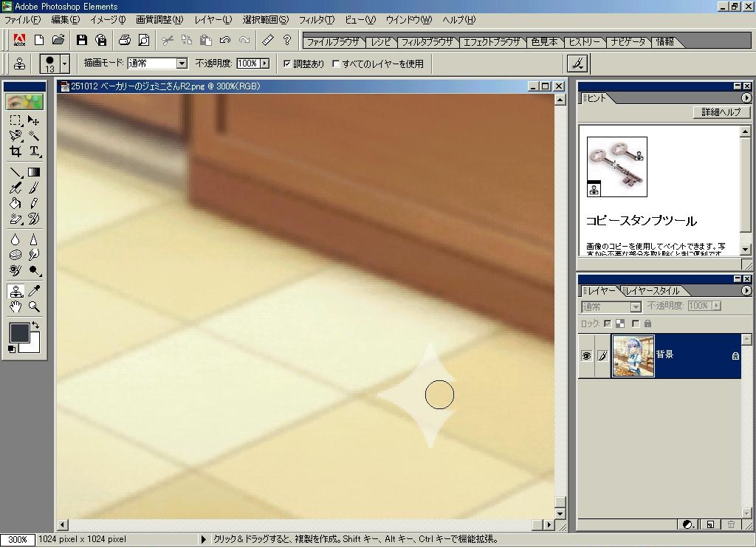This screenshot has height=548, width=756.
Task: Choose the Horizontal Type tool
Action: [x=34, y=151]
